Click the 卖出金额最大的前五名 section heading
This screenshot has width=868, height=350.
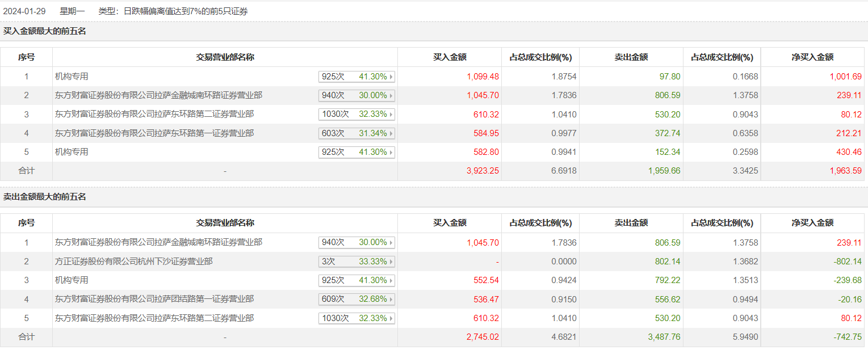tap(45, 197)
